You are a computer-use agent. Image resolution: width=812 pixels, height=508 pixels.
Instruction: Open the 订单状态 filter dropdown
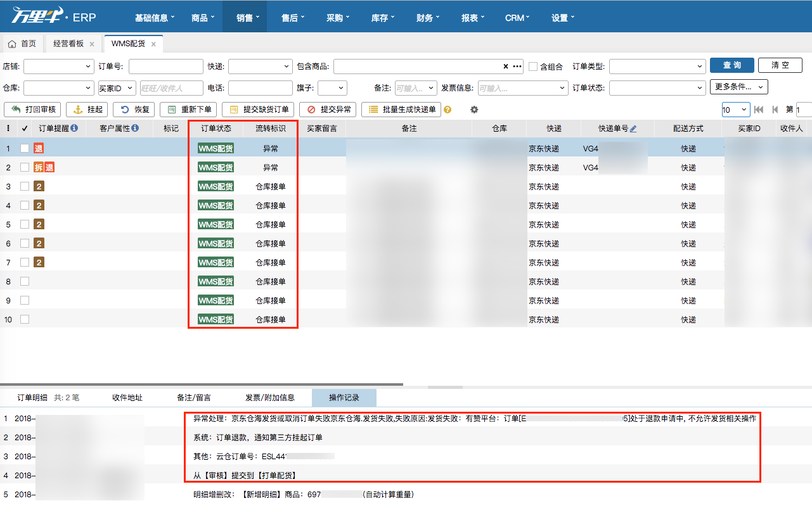(657, 88)
